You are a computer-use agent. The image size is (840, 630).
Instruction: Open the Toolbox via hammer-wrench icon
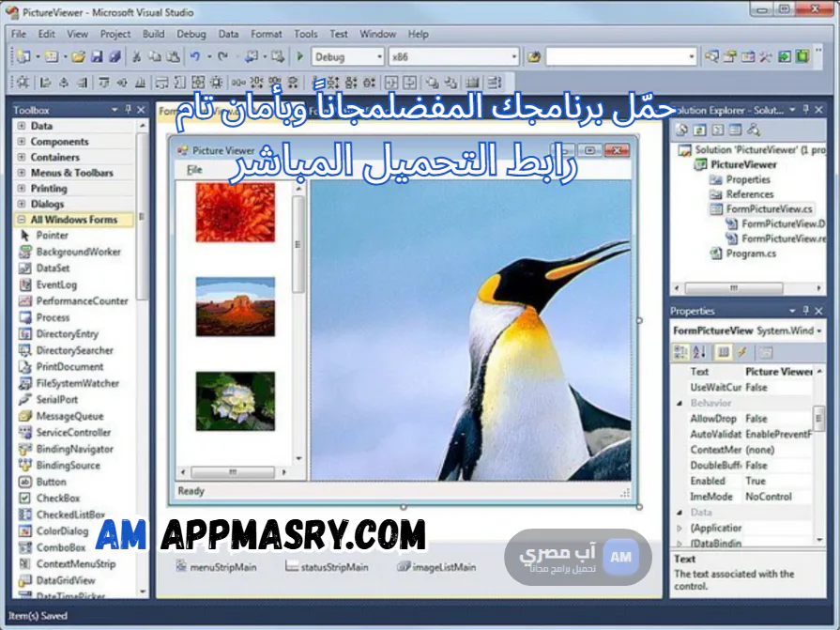click(x=766, y=56)
